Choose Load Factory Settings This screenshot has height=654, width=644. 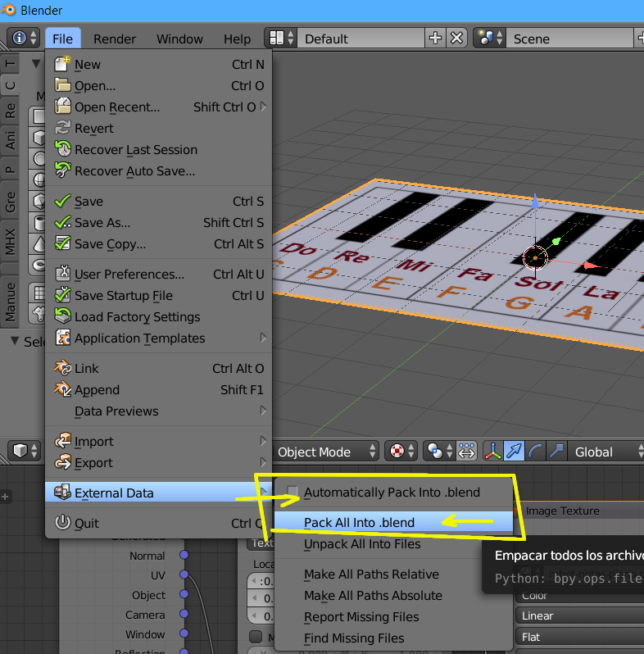tap(159, 317)
